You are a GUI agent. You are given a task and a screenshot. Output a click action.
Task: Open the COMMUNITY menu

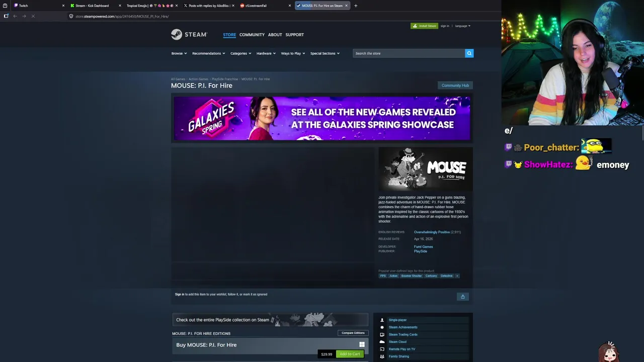pyautogui.click(x=252, y=35)
